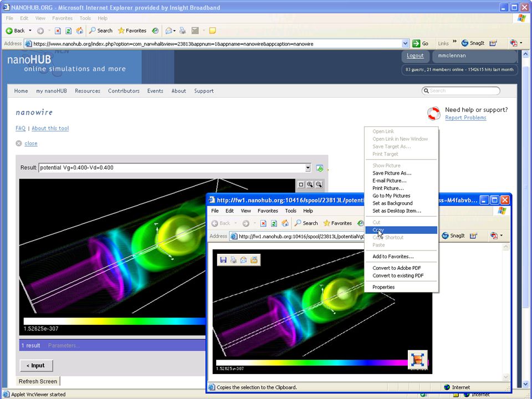Click the Home icon in the main NANOHUB.ORG toolbar
The height and width of the screenshot is (399, 532).
point(79,31)
